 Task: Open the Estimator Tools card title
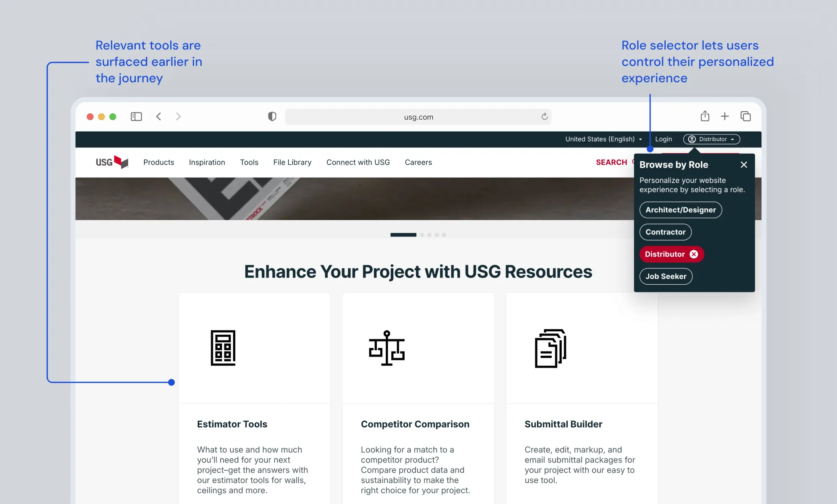tap(232, 424)
